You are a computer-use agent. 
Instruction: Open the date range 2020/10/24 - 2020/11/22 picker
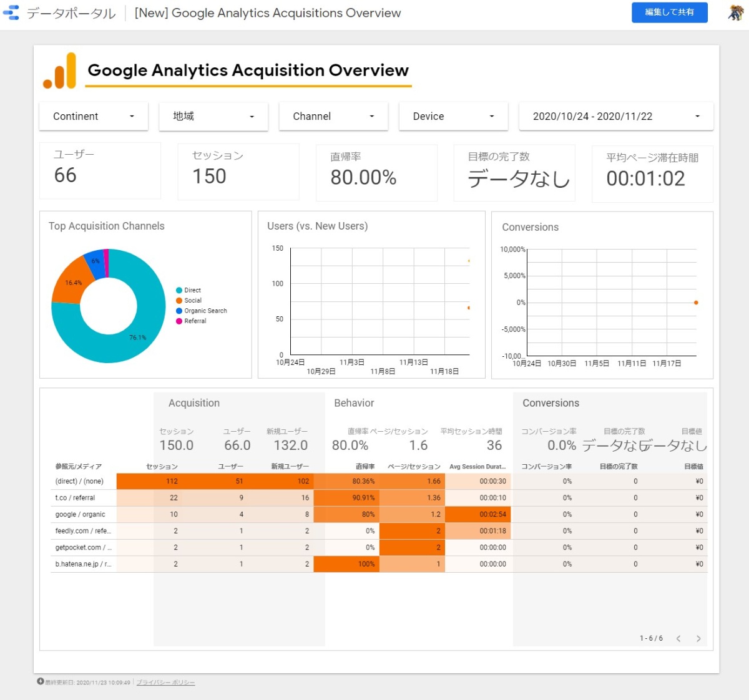coord(616,116)
